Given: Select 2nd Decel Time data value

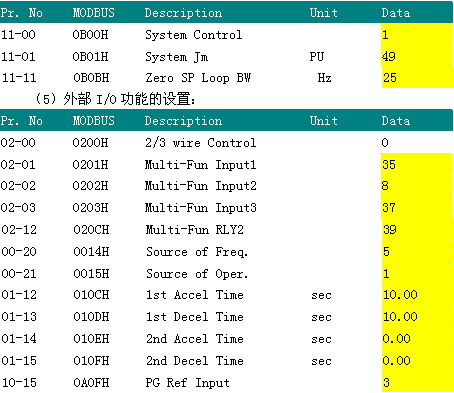Looking at the screenshot, I should 396,361.
